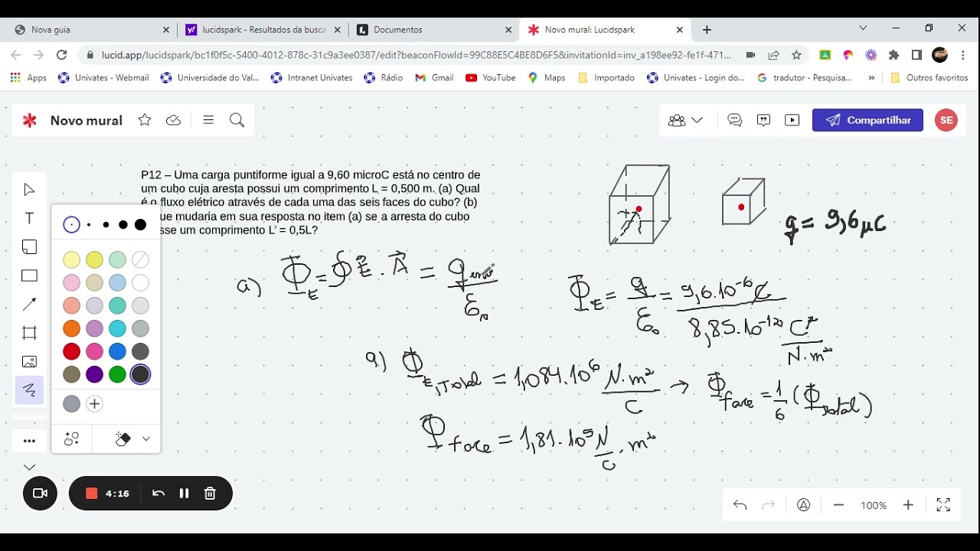Image resolution: width=980 pixels, height=551 pixels.
Task: Switch to the Documentos tab
Action: click(x=434, y=30)
